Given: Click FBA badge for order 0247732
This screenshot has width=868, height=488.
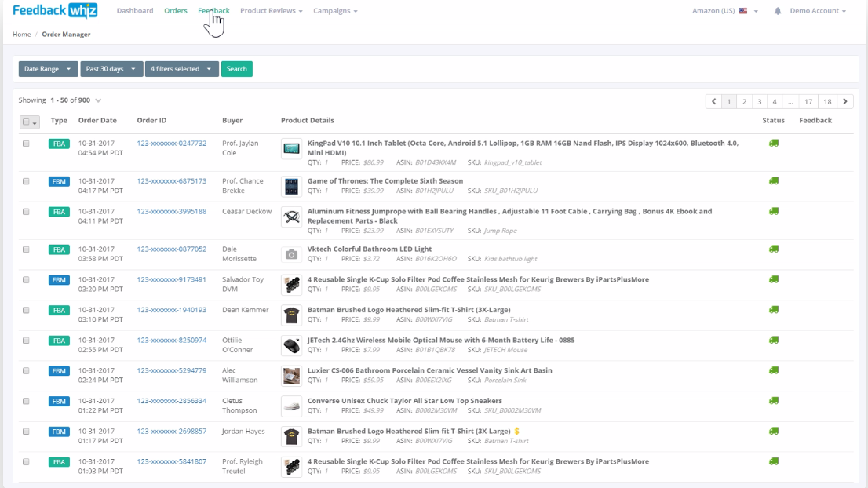Looking at the screenshot, I should click(x=59, y=144).
